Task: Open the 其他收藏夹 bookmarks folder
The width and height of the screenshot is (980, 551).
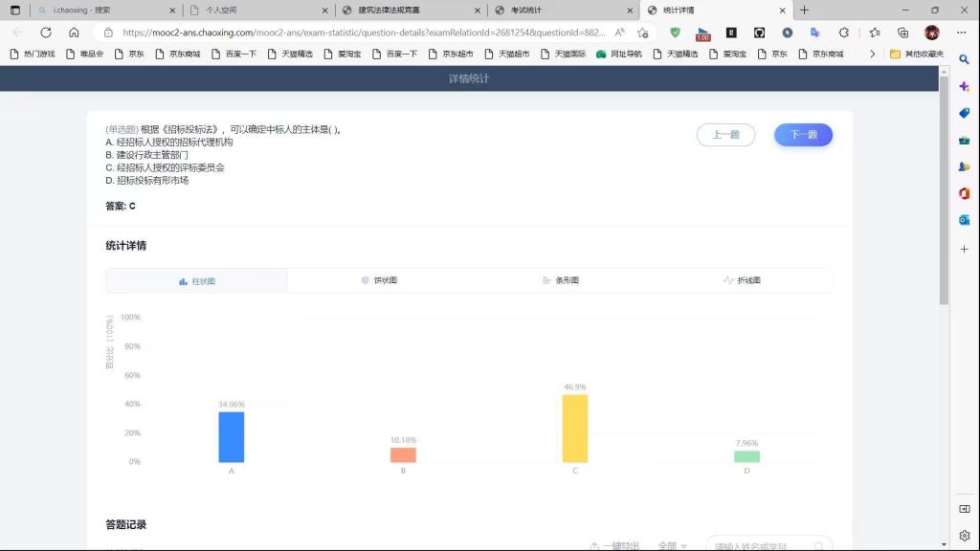Action: click(x=917, y=55)
